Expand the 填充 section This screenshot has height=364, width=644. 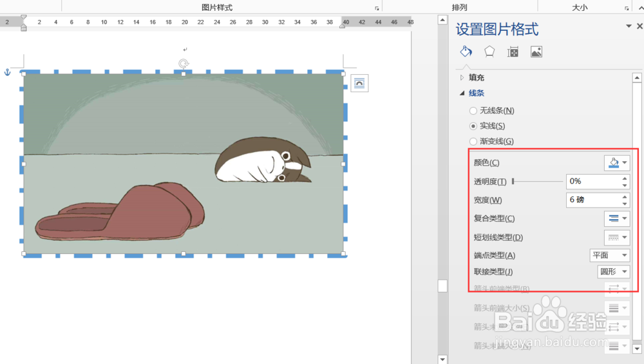462,78
